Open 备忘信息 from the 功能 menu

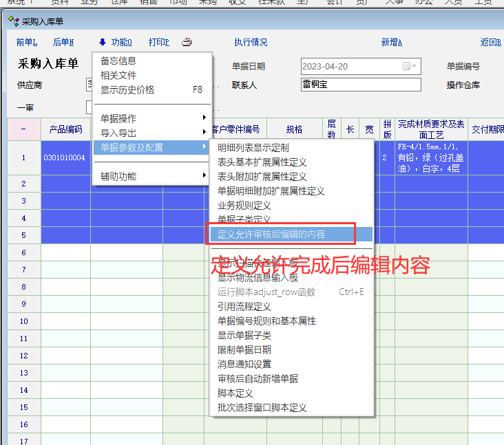[118, 61]
